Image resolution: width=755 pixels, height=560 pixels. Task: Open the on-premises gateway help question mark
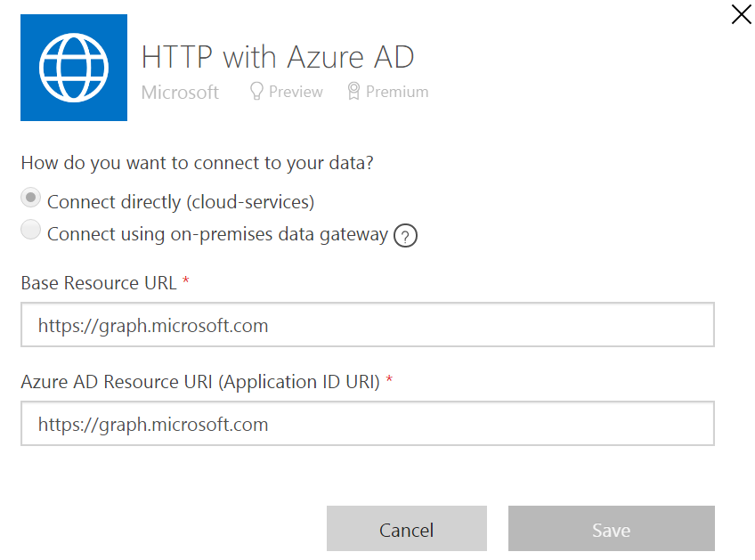pyautogui.click(x=406, y=236)
